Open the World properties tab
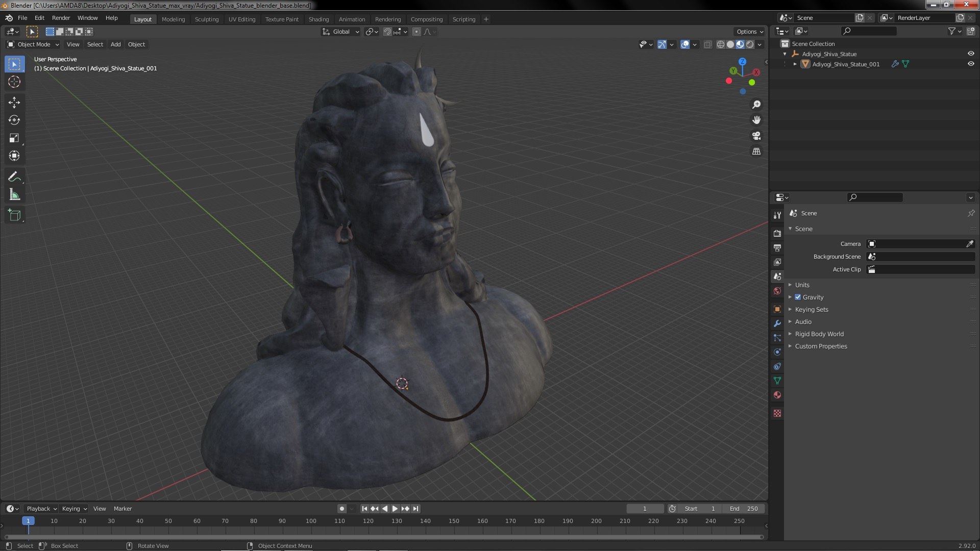Image resolution: width=980 pixels, height=551 pixels. (777, 291)
